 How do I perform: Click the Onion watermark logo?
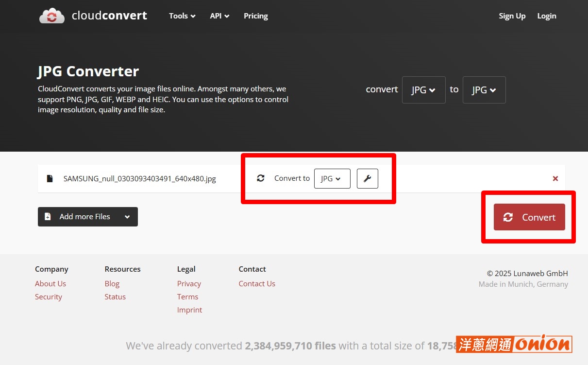514,344
